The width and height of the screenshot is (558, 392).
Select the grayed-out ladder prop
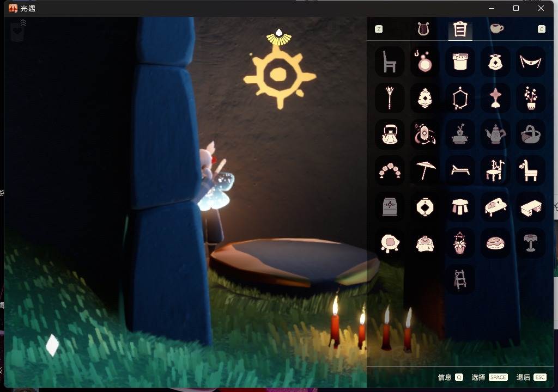(x=460, y=279)
